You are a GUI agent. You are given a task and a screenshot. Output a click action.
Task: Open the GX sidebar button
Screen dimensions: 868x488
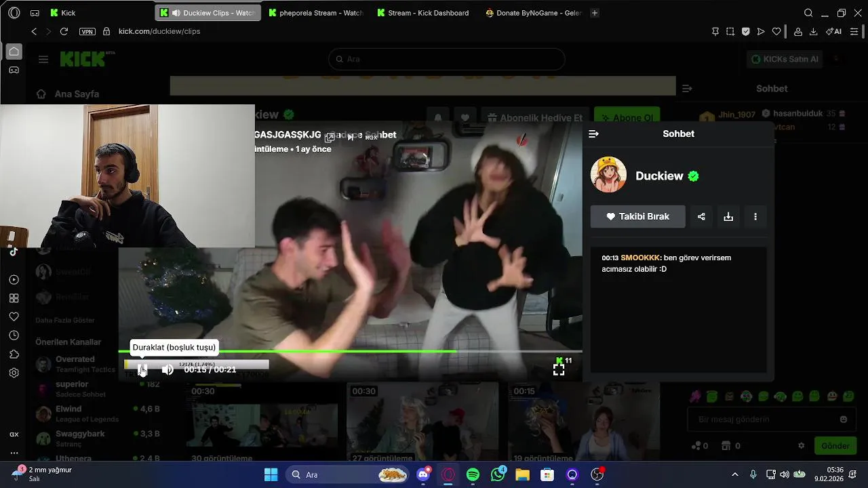pyautogui.click(x=14, y=434)
